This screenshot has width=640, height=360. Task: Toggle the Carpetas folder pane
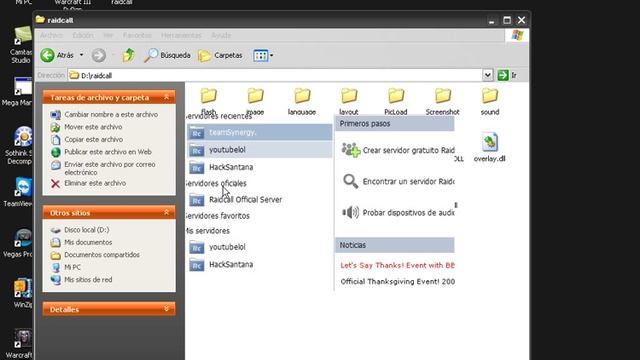point(220,55)
